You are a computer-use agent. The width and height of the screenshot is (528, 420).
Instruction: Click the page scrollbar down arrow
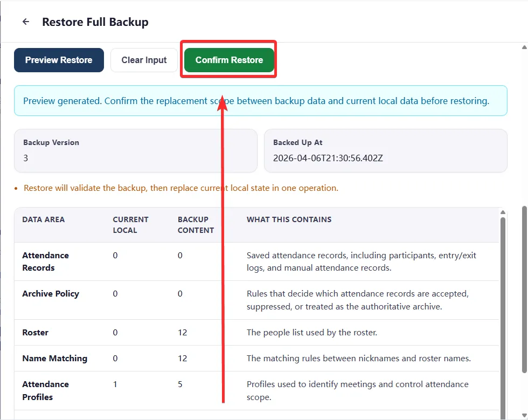pos(524,415)
